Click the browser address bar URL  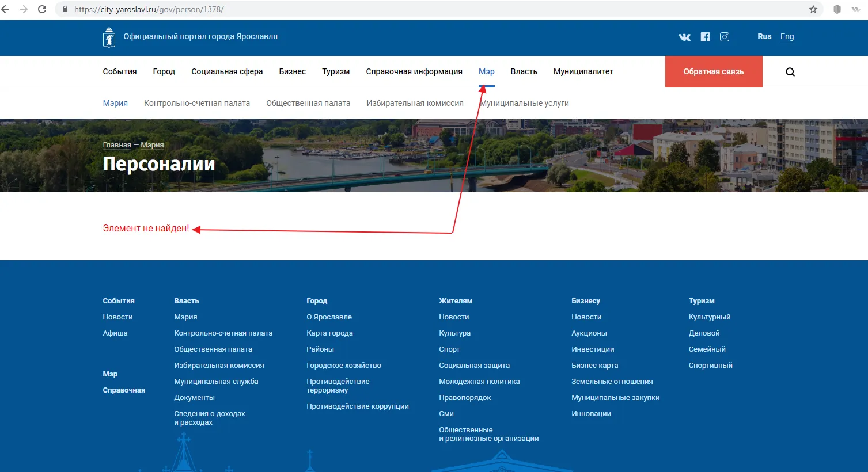click(x=149, y=9)
